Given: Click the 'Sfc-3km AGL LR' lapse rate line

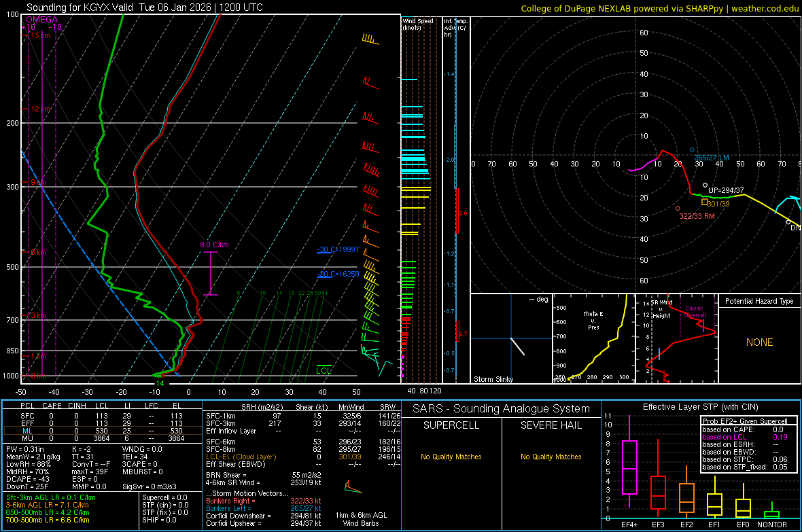Looking at the screenshot, I should point(51,498).
